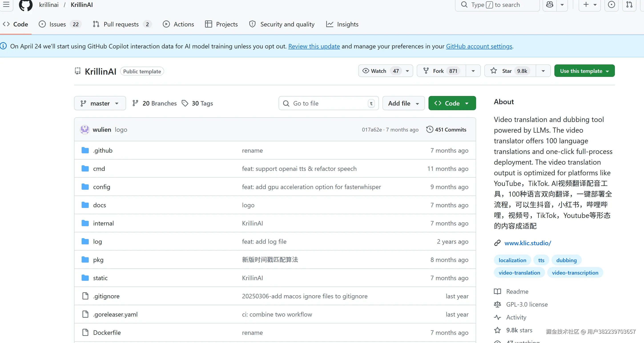Viewport: 644px width, 343px height.
Task: Click the commit history clock icon
Action: [429, 130]
